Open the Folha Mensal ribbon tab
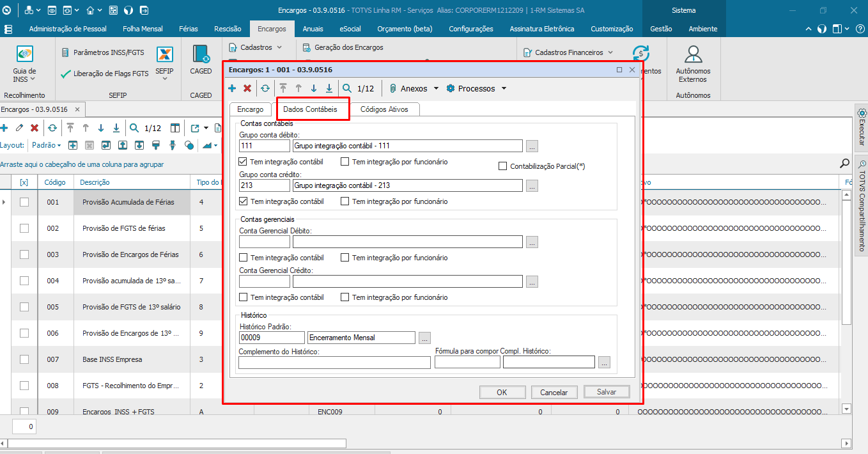This screenshot has width=868, height=454. click(x=143, y=29)
